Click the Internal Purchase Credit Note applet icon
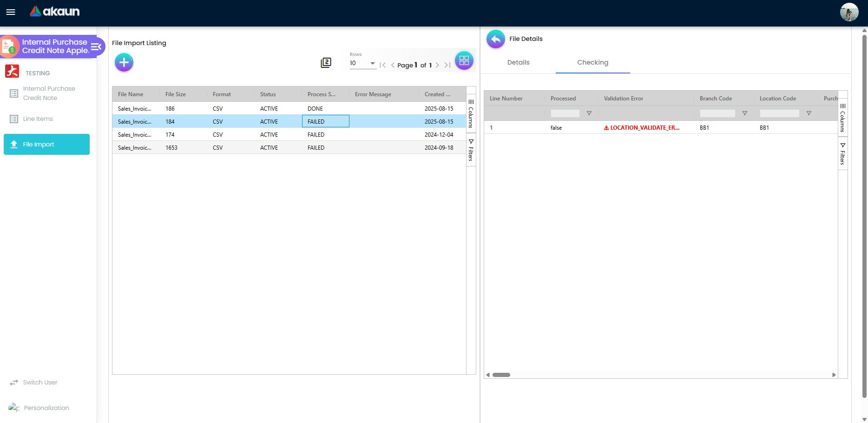This screenshot has width=868, height=423. (9, 46)
